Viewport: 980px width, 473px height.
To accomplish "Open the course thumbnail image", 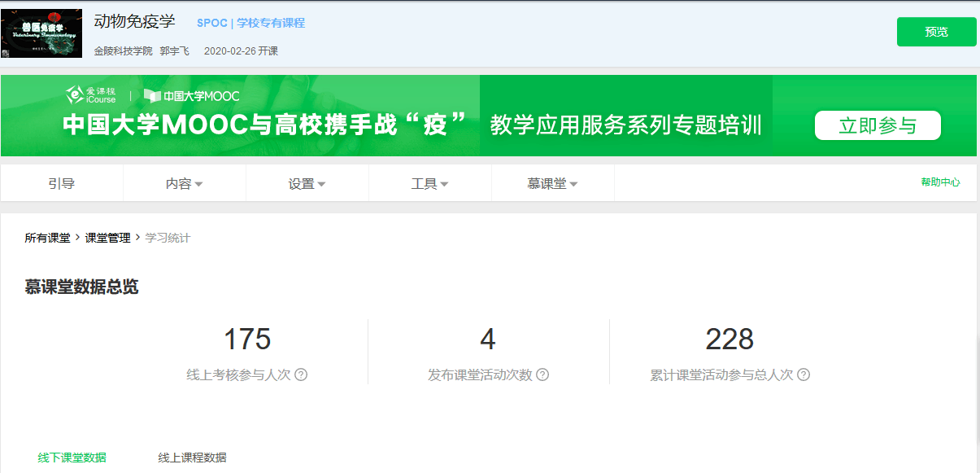I will tap(41, 33).
